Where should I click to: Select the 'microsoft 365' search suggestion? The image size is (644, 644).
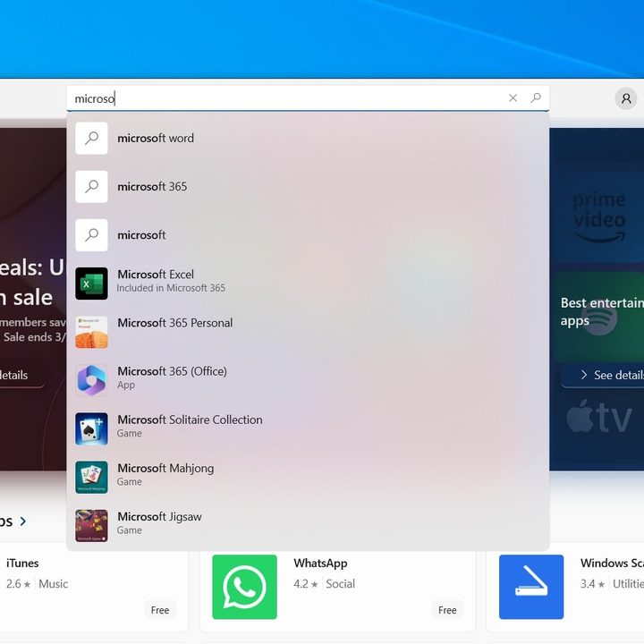308,186
